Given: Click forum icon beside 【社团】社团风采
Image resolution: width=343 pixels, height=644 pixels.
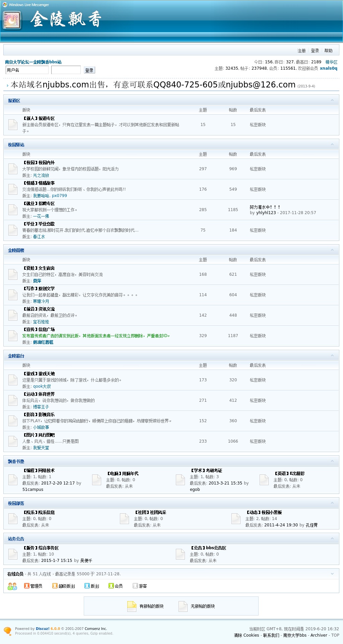Looking at the screenshot, I should (124, 519).
